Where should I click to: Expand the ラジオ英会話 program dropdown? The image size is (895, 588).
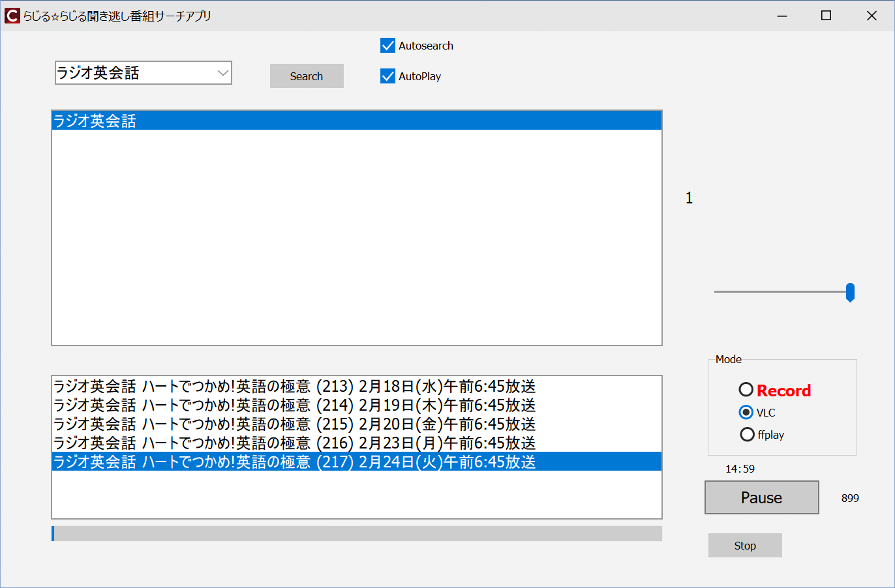pos(222,73)
